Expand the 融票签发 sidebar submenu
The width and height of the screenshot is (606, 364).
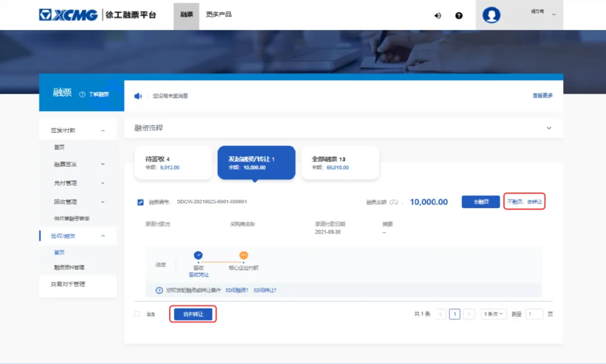(x=103, y=164)
